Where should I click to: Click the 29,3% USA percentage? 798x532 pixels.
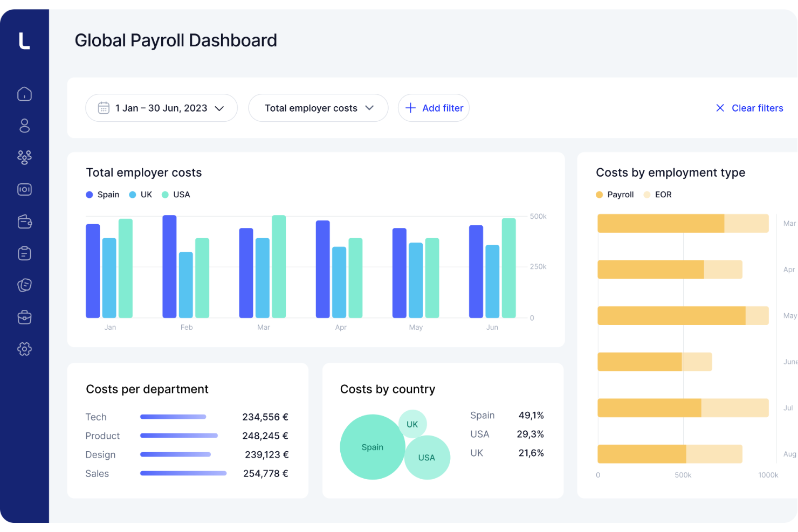[x=531, y=434]
